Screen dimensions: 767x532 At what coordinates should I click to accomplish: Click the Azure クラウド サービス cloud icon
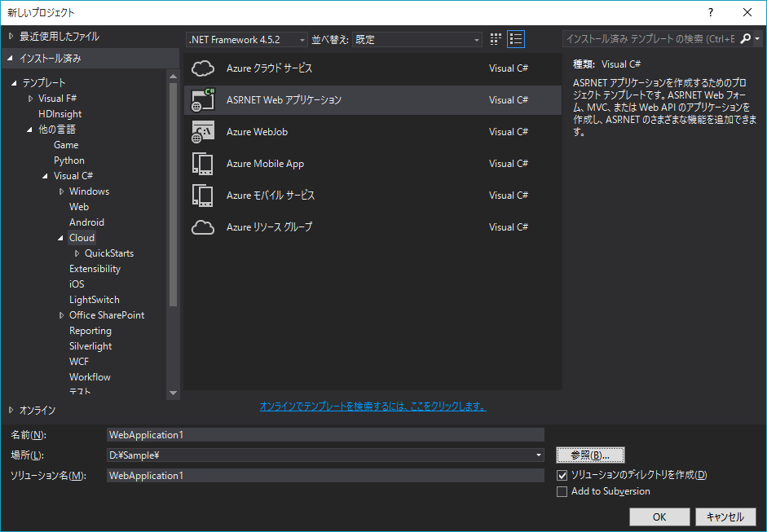[x=202, y=68]
